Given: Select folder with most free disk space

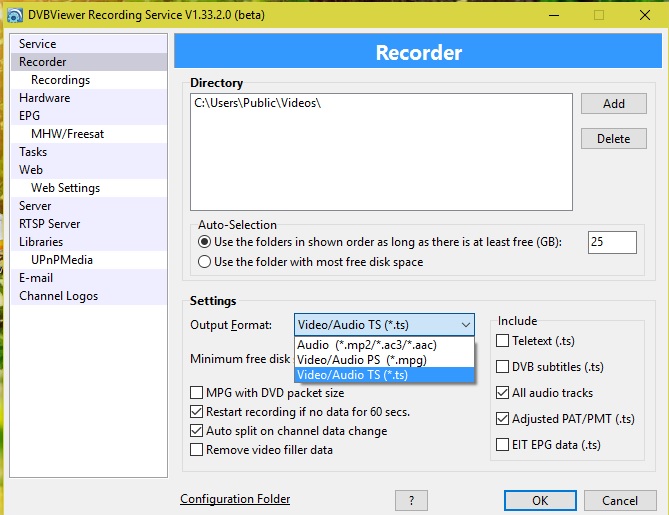Looking at the screenshot, I should point(205,262).
